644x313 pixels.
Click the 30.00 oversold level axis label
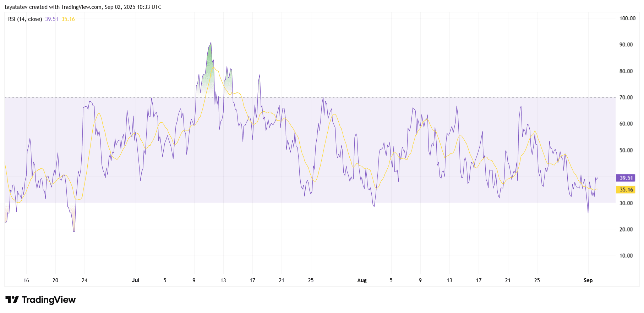click(x=626, y=203)
